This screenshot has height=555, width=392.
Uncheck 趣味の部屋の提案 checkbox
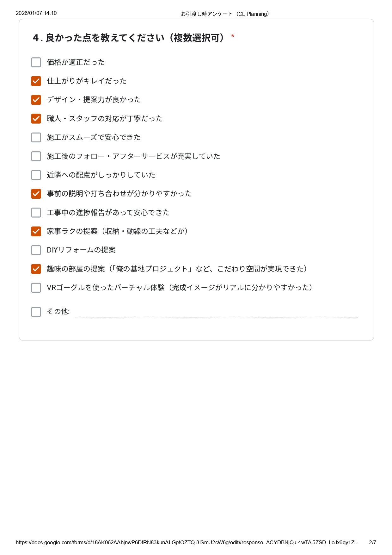pyautogui.click(x=36, y=269)
